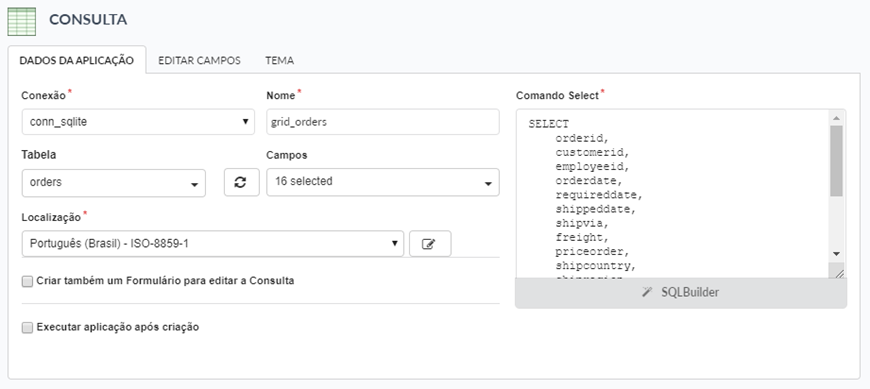The width and height of the screenshot is (870, 389).
Task: Click inside the Comando Select SQL textarea
Action: 674,194
